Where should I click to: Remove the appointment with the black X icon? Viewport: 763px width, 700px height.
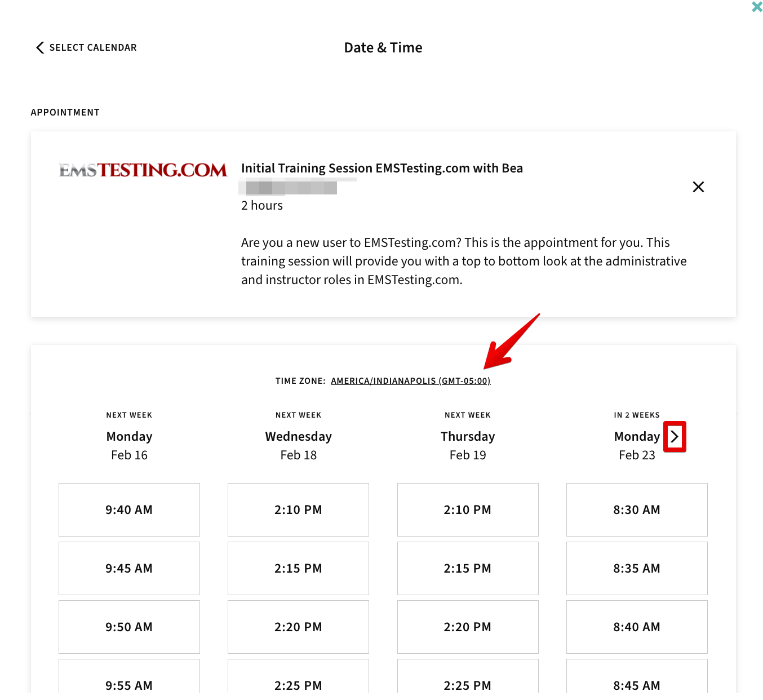point(698,187)
